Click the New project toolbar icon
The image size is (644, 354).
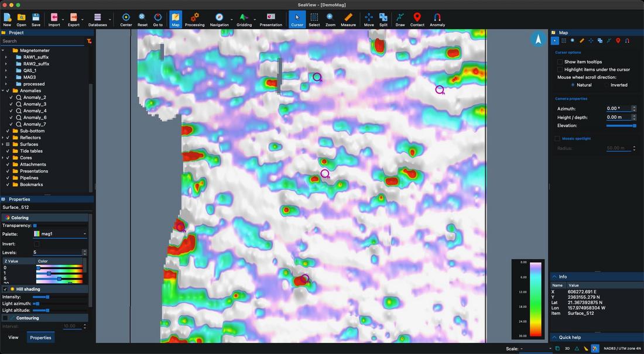7,19
